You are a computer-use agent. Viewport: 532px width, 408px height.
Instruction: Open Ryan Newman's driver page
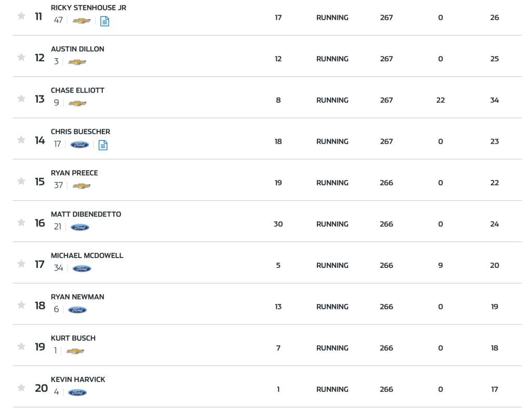coord(77,297)
